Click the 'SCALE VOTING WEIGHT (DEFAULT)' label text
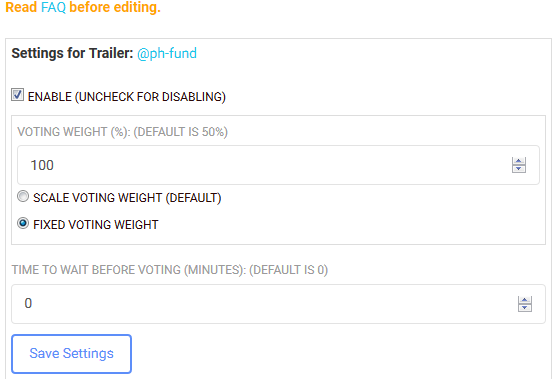The image size is (560, 379). (127, 198)
